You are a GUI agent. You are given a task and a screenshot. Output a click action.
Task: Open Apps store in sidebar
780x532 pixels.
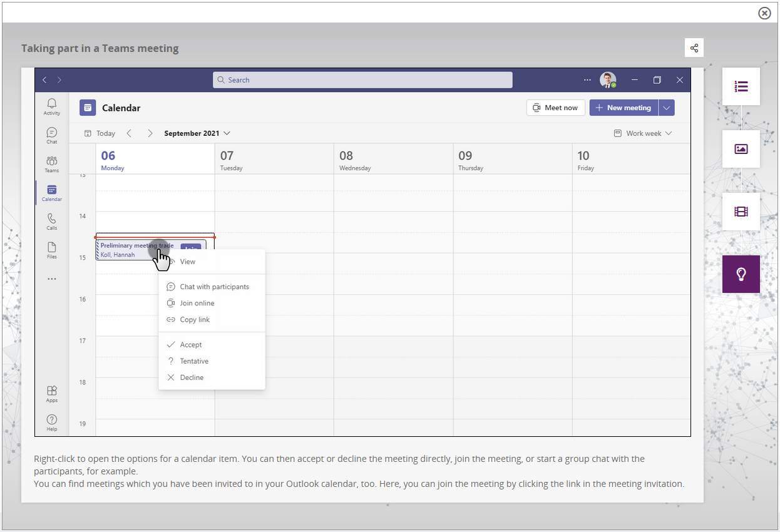coord(52,394)
